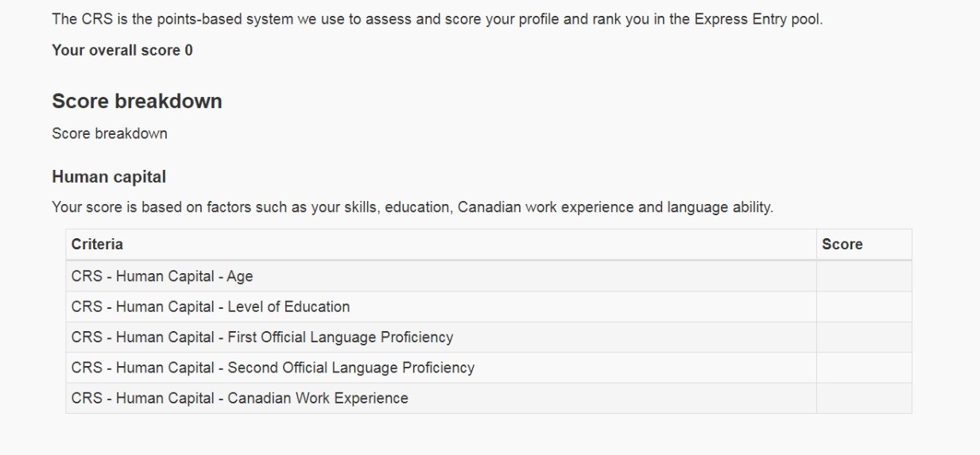The width and height of the screenshot is (980, 455).
Task: Click the Score breakdown subtitle text
Action: tap(110, 133)
